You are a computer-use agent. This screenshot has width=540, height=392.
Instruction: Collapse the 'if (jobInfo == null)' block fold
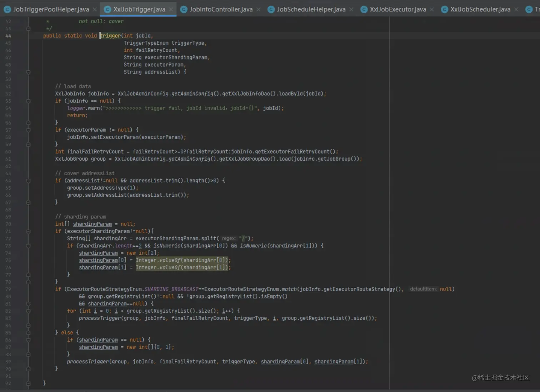click(29, 101)
